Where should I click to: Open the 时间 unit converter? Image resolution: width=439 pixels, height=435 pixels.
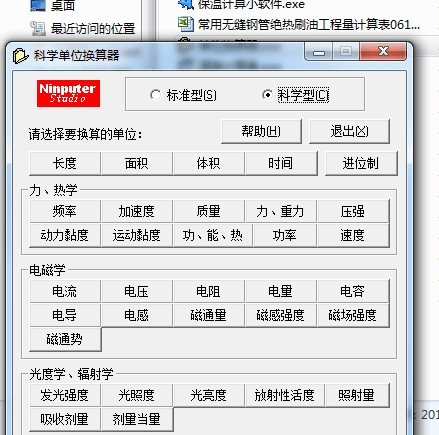281,163
